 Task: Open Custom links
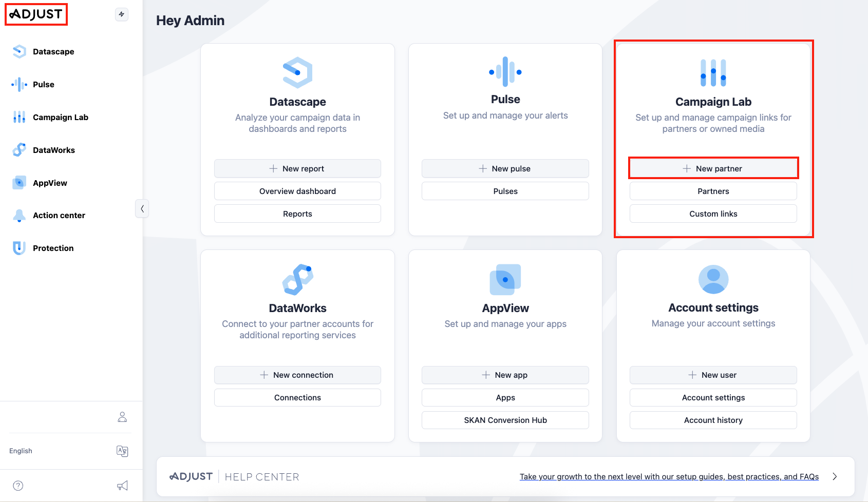point(713,214)
